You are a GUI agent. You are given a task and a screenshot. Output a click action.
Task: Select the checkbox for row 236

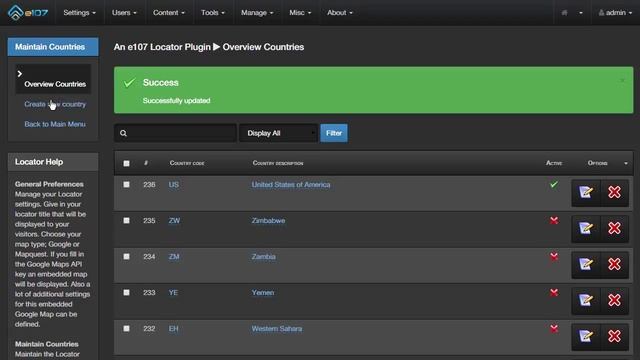coord(127,184)
